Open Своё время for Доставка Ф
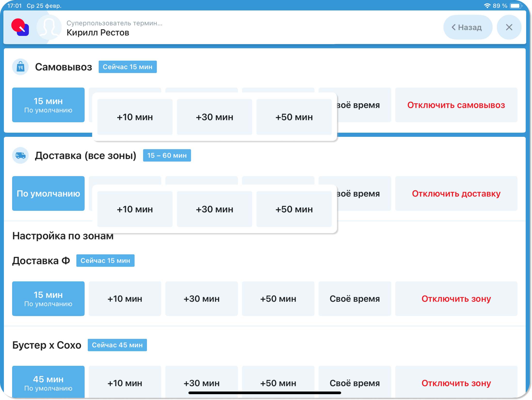This screenshot has width=532, height=400. [355, 298]
